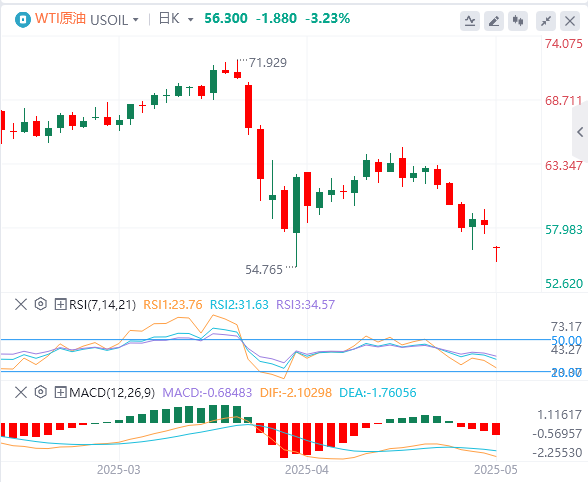The image size is (588, 482).
Task: Click the MACD(12,26,9) indicator label
Action: pyautogui.click(x=112, y=393)
